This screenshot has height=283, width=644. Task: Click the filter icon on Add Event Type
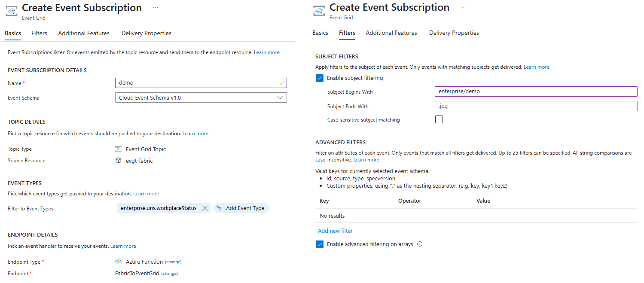click(x=219, y=208)
